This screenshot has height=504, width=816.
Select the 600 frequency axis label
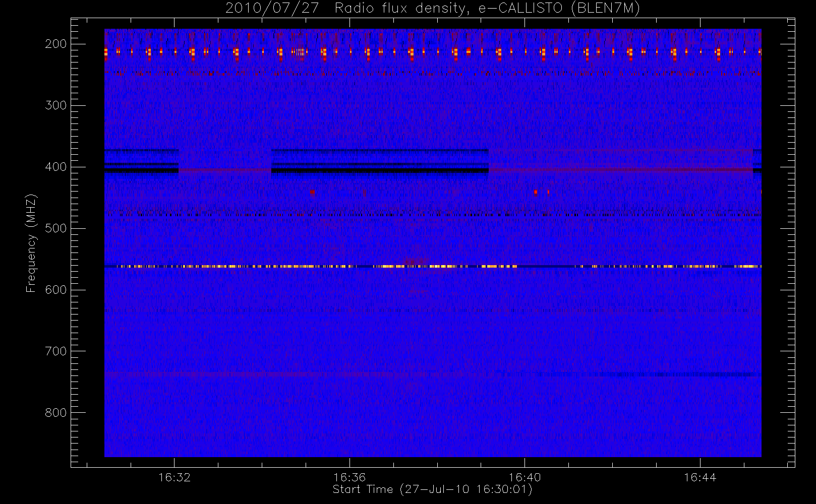[x=55, y=290]
